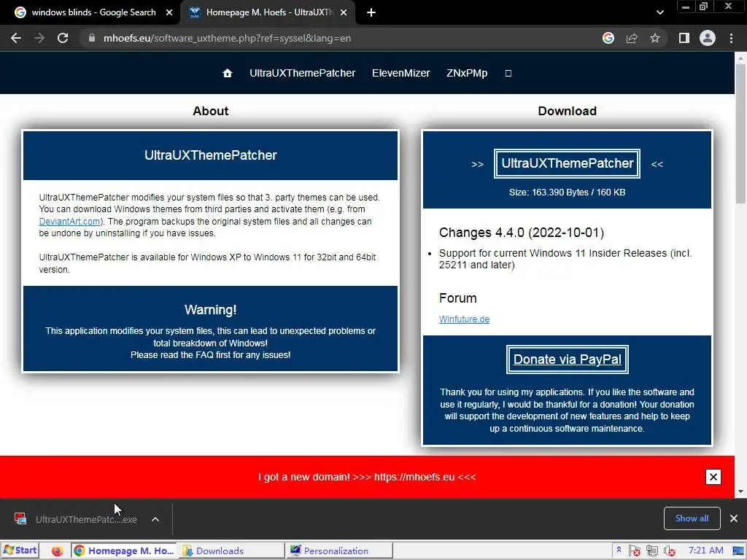Open the DeviantArt.com link
Viewport: 747px width, 560px height.
coord(69,222)
